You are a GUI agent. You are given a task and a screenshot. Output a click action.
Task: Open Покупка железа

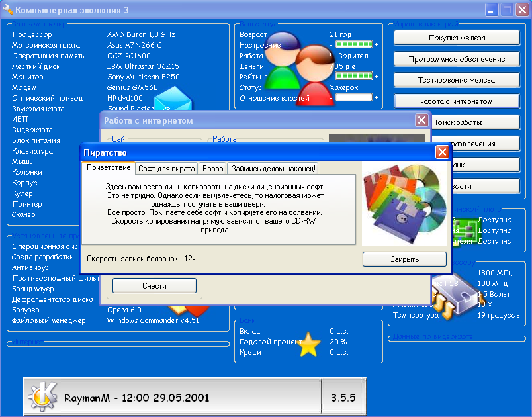pos(457,38)
